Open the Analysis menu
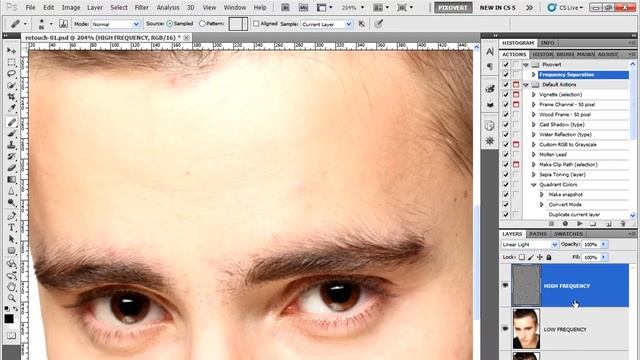Viewport: 640px width, 360px height. click(168, 7)
